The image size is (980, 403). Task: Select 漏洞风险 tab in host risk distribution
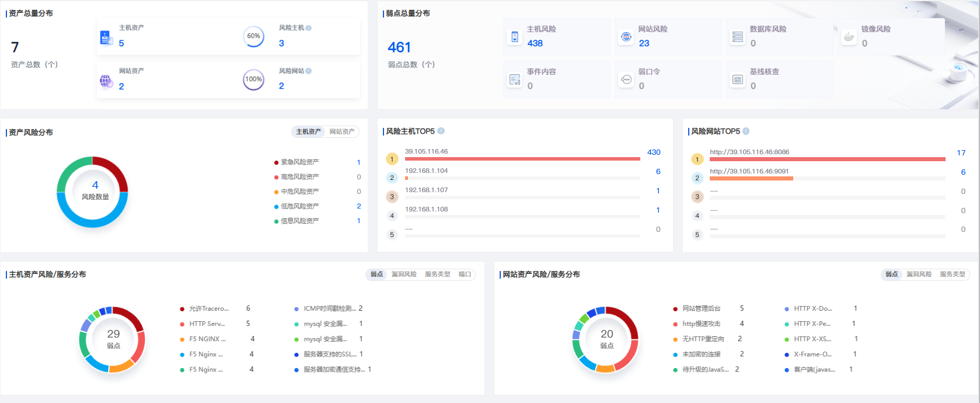pos(404,275)
